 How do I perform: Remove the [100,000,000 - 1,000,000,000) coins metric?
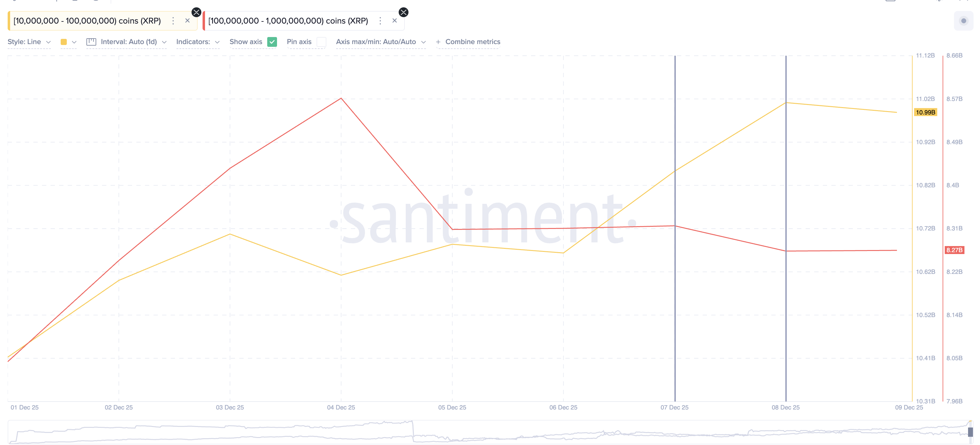tap(394, 21)
